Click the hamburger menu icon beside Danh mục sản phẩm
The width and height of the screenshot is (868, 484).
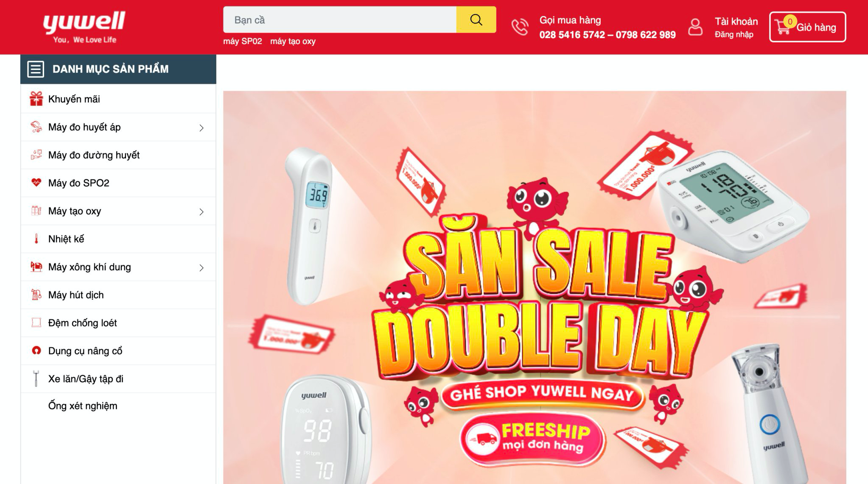pos(36,69)
